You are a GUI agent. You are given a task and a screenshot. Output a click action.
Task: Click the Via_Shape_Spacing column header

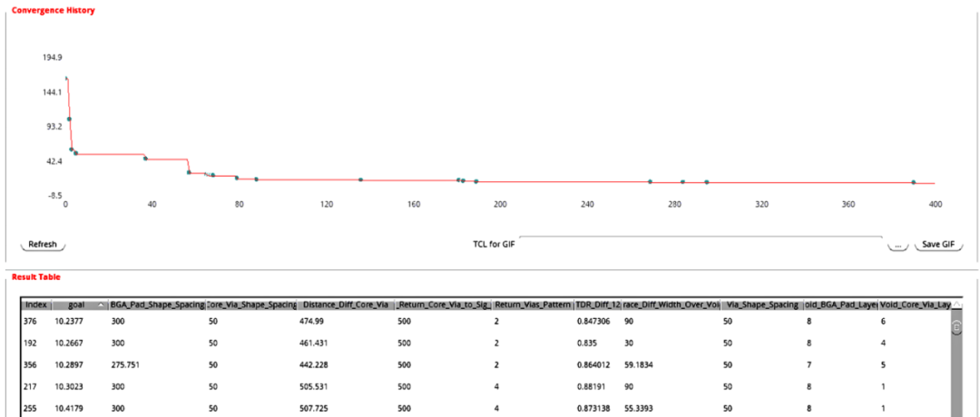(x=760, y=305)
